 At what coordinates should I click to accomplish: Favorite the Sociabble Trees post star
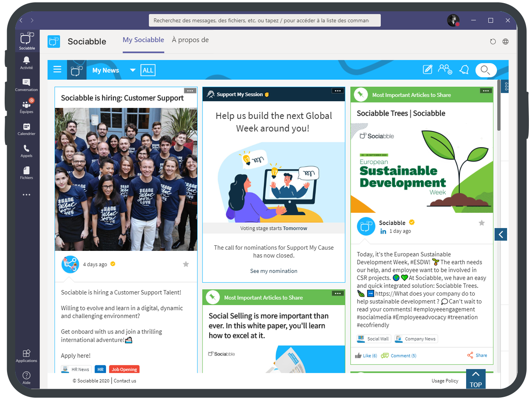coord(482,223)
